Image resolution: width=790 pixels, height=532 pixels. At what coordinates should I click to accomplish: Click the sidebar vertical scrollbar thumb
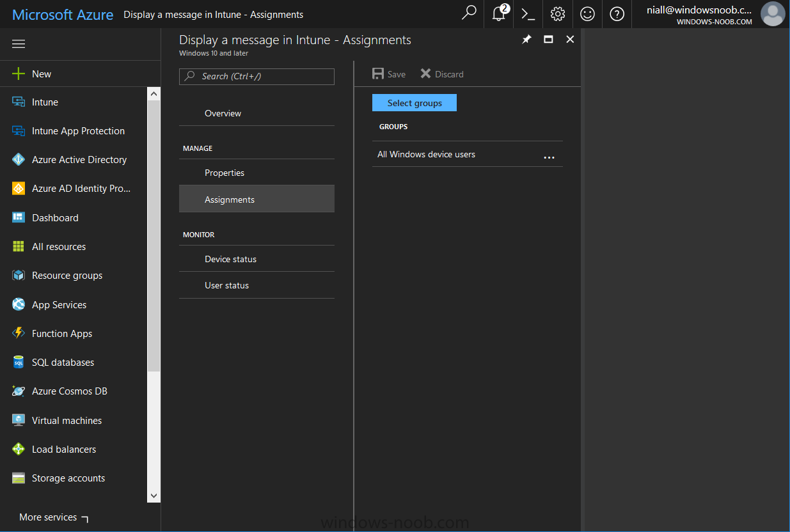point(154,236)
